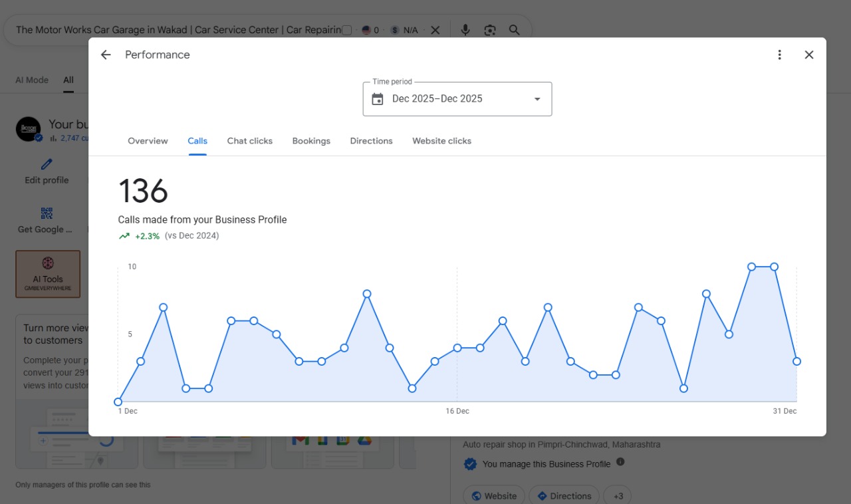Click the Gmail icon in the background card
The width and height of the screenshot is (851, 504).
[x=301, y=440]
